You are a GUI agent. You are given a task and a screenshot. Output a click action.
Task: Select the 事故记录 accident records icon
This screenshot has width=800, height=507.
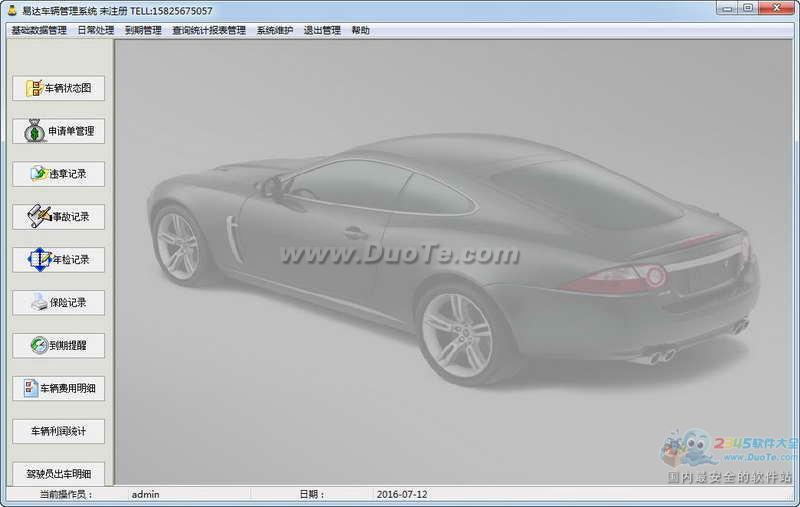point(38,216)
